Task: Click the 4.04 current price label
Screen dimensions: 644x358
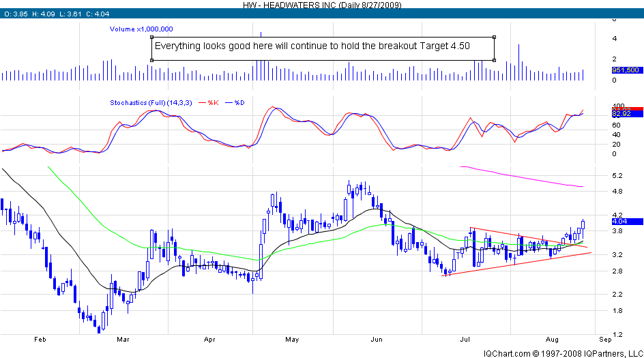Action: [627, 222]
